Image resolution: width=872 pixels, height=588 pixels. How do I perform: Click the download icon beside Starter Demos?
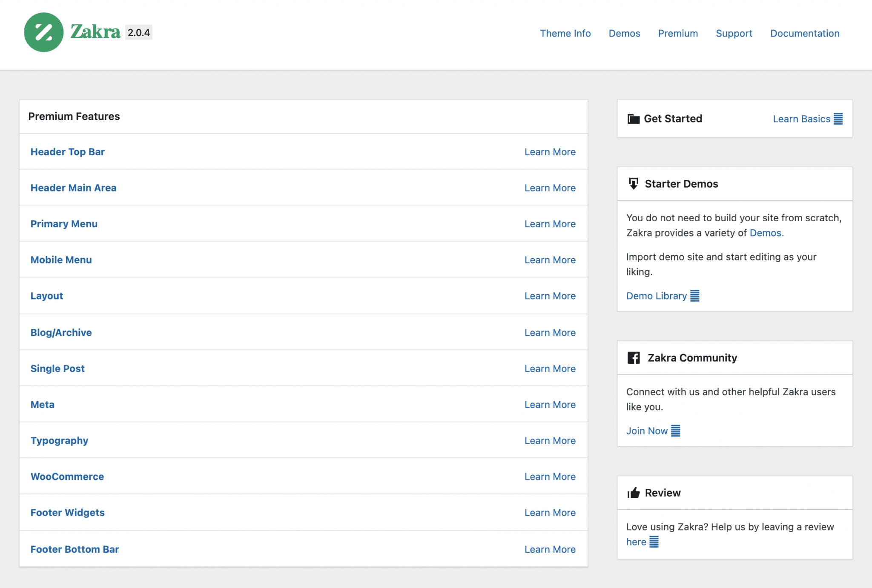coord(634,184)
